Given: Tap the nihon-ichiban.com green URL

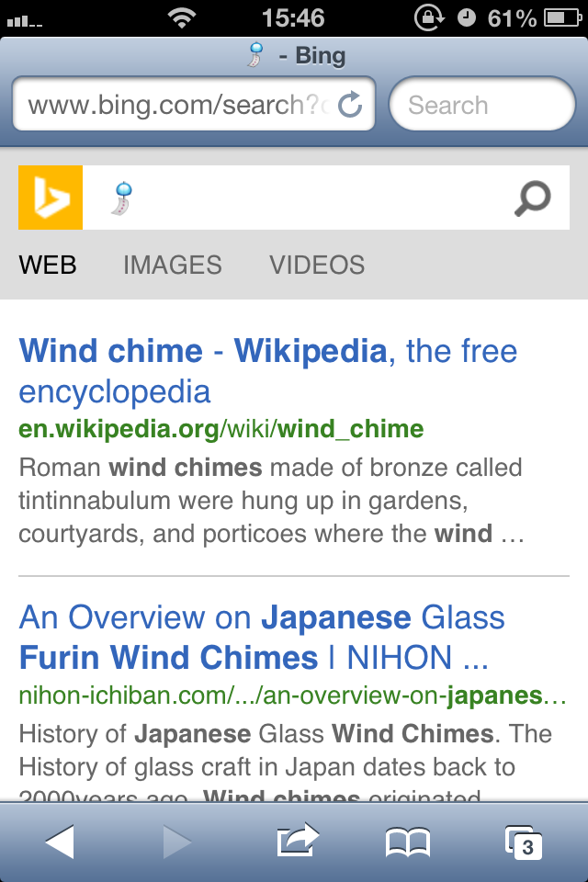Looking at the screenshot, I should click(x=292, y=695).
